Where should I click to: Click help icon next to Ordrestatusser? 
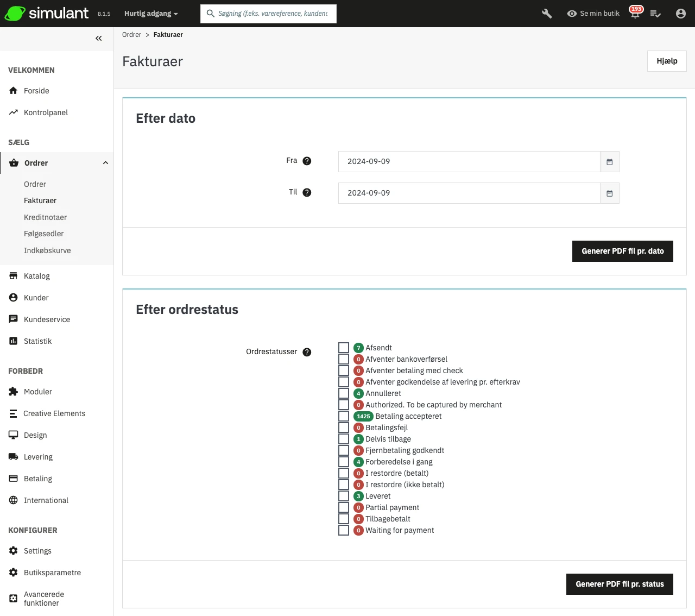pos(307,352)
